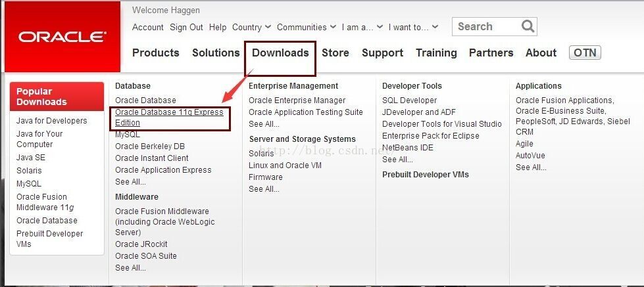Open the Account link

pos(148,27)
